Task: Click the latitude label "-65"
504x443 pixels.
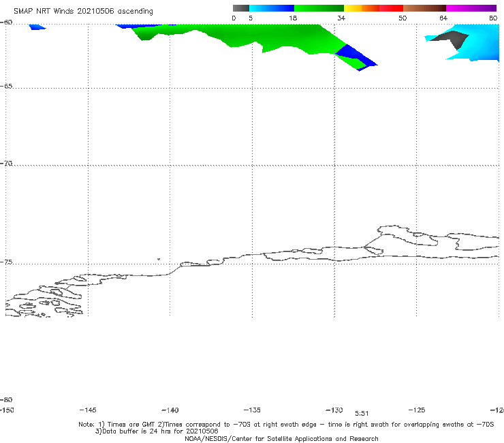Action: pos(6,87)
